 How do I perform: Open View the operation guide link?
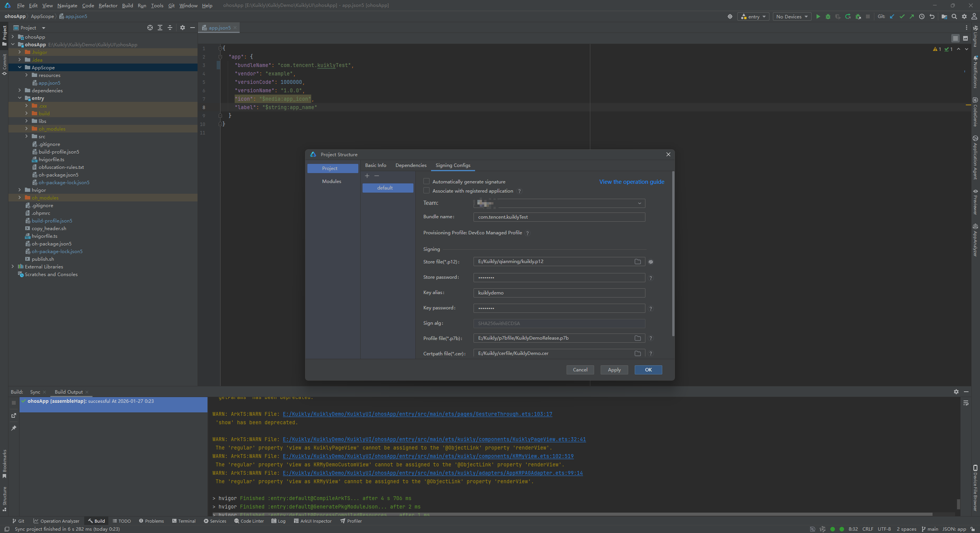coord(632,182)
